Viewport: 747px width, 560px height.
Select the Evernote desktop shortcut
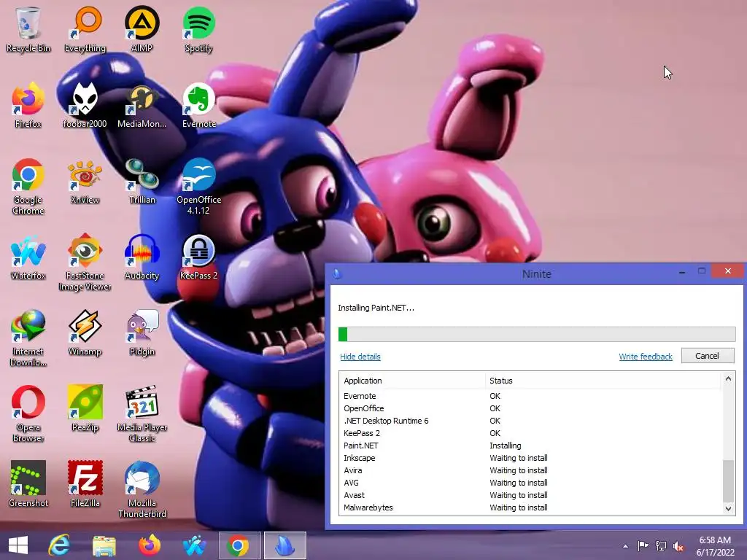pos(198,105)
